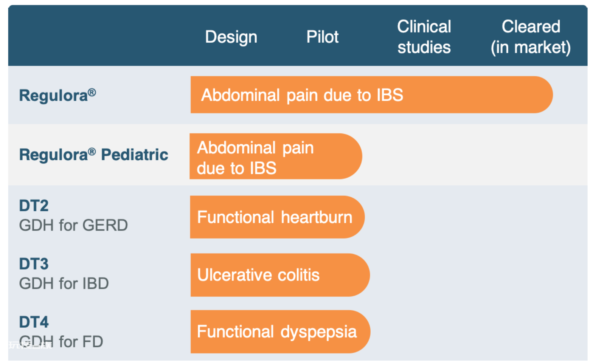Viewport: 590px width, 364px height.
Task: Click the GDH for FD text
Action: click(61, 342)
